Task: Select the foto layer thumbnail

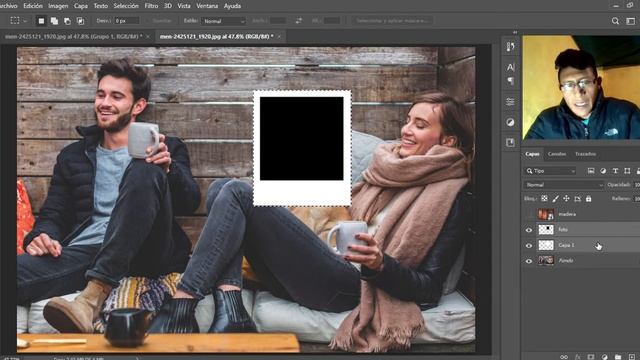Action: point(546,230)
